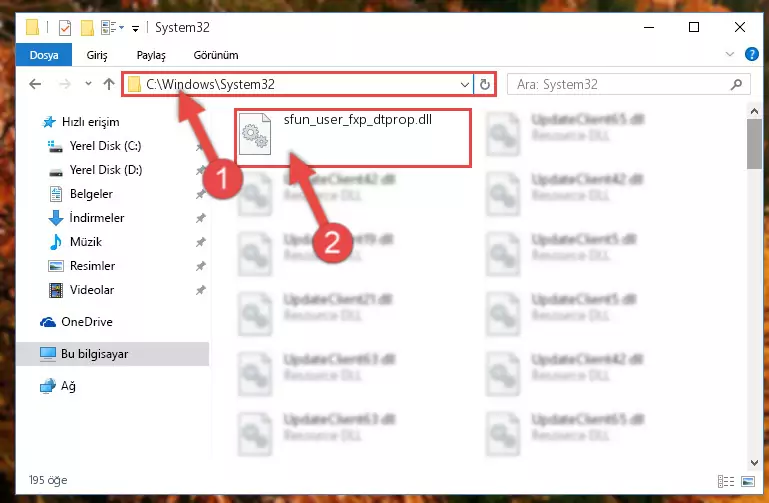Go forward with the forward arrow
The image size is (769, 503).
coord(64,84)
